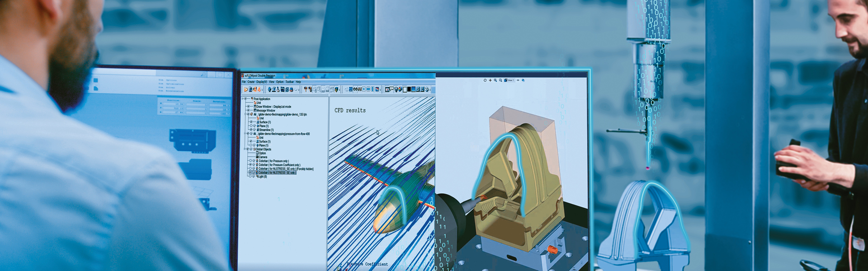The height and width of the screenshot is (271, 868).
Task: Click the open folder icon in toolbar
Action: tap(245, 89)
